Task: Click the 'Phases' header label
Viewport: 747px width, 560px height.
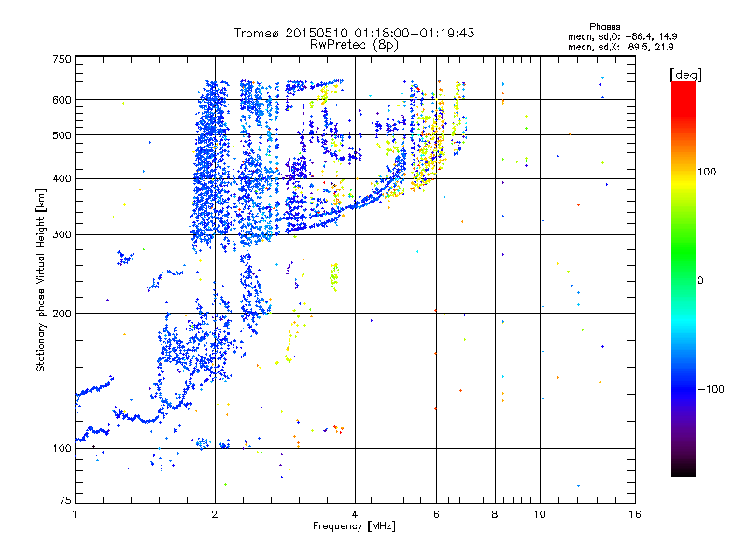Action: tap(605, 27)
